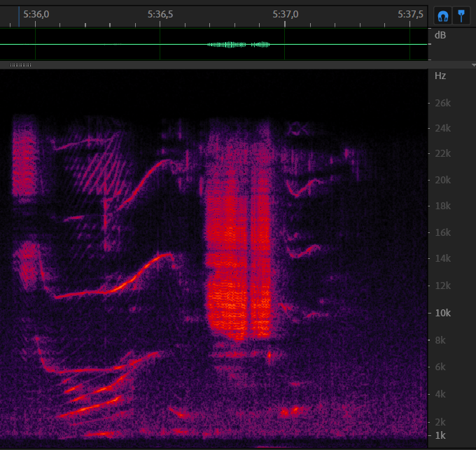476x450 pixels.
Task: Click the blue playhead marker in the ruler
Action: pos(19,17)
